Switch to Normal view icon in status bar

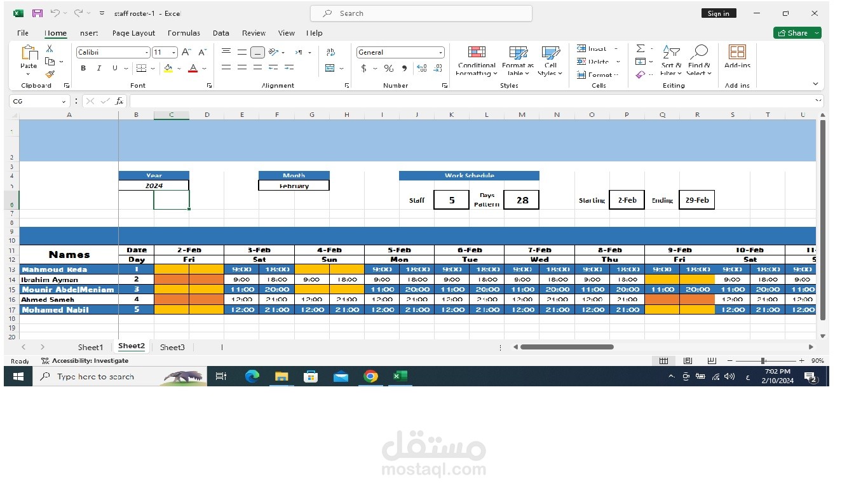663,360
